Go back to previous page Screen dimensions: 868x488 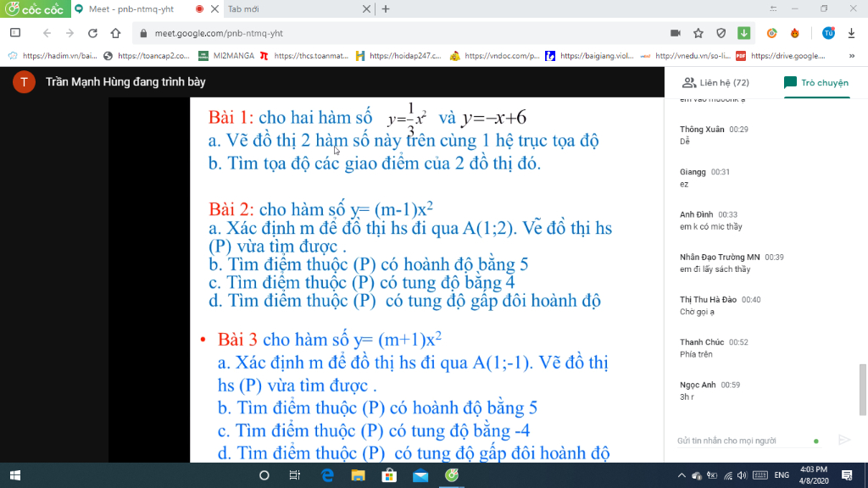(47, 33)
